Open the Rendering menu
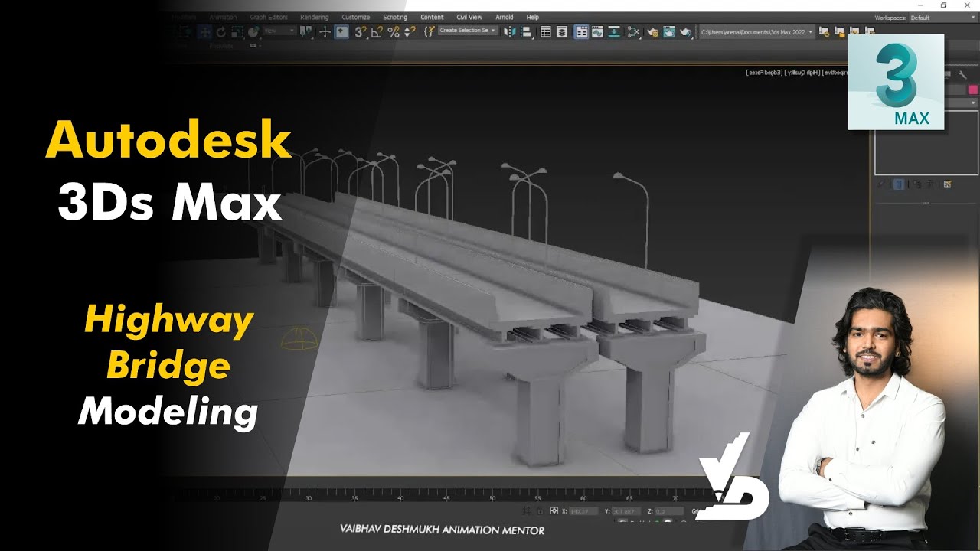 [x=314, y=17]
